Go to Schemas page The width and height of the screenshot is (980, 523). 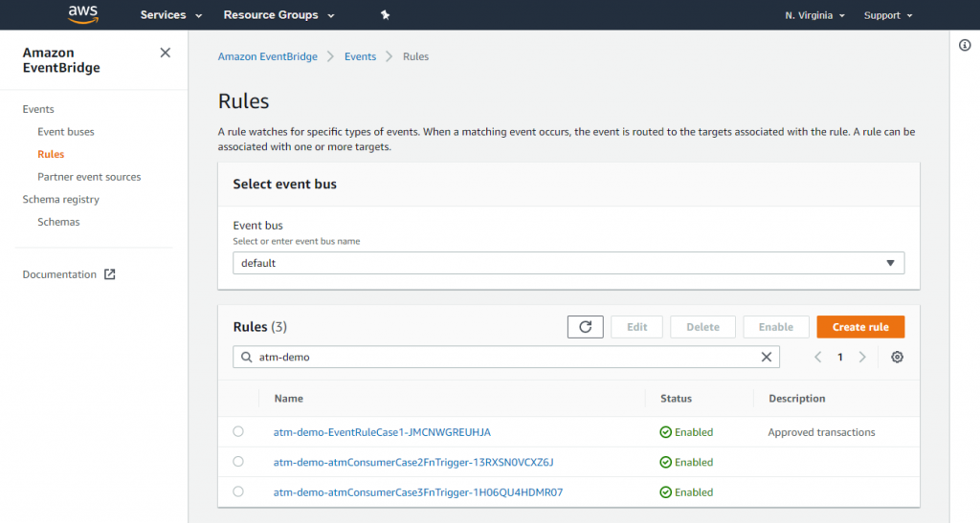coord(58,222)
